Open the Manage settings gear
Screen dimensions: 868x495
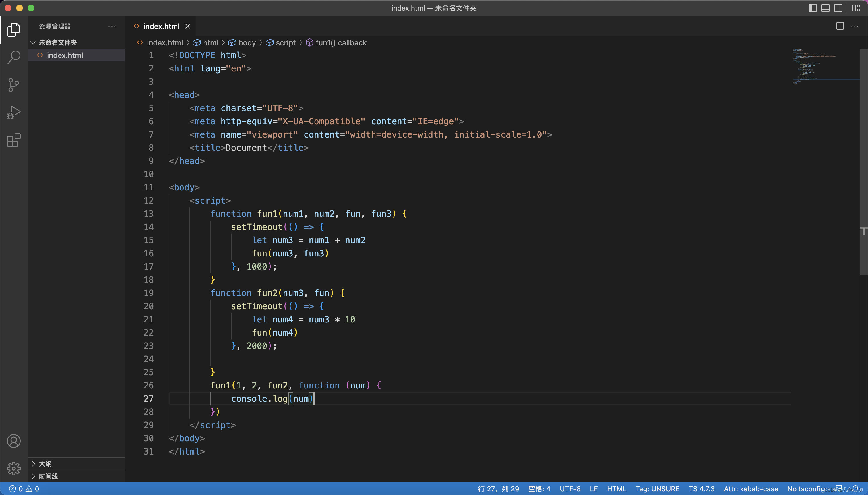pos(13,469)
